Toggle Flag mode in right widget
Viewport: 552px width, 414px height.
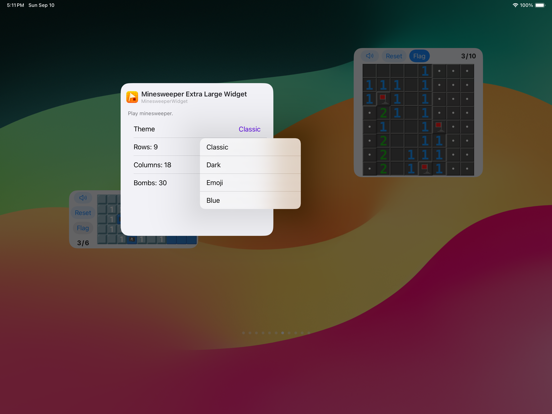coord(419,56)
